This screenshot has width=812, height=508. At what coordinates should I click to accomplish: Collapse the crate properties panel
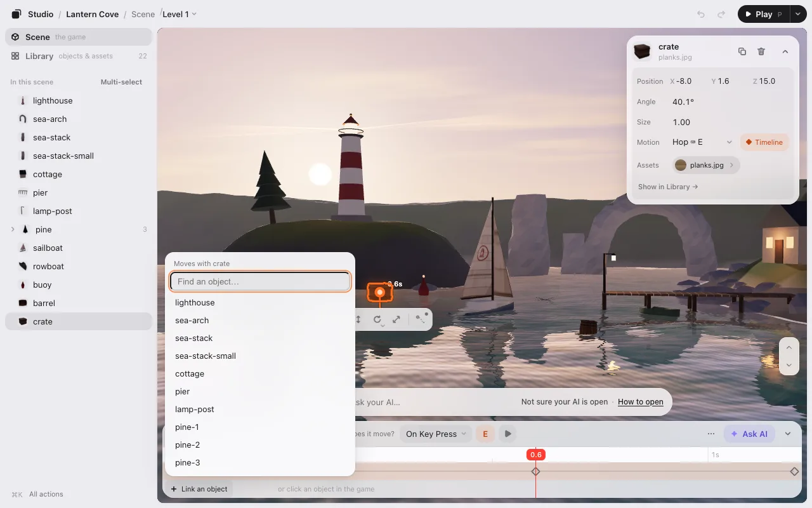click(x=785, y=51)
